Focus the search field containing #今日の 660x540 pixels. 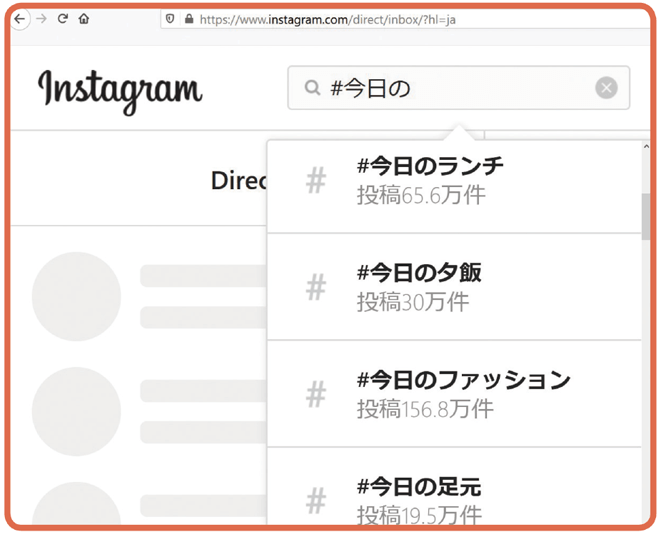(458, 88)
